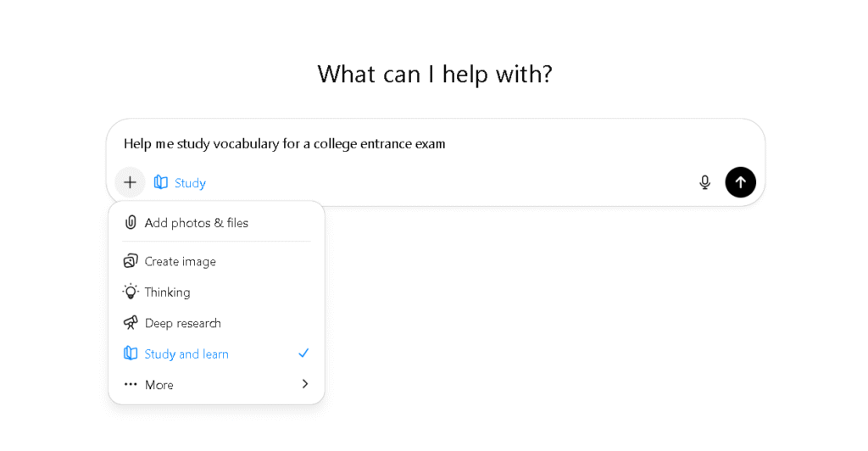868x451 pixels.
Task: Select the Study and learn menu item
Action: tap(186, 354)
